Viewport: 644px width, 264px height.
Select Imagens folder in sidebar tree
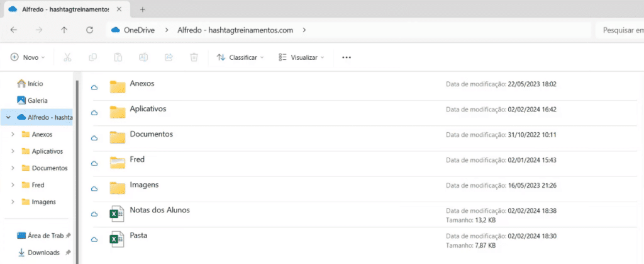tap(37, 202)
